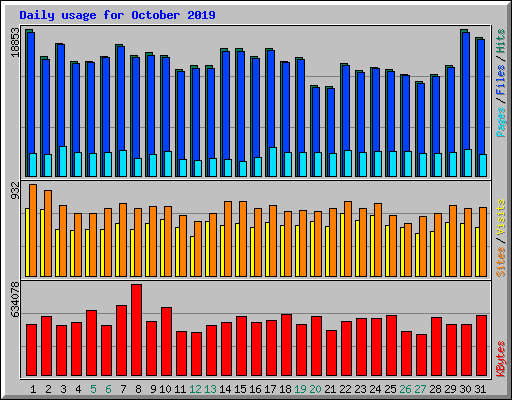Image resolution: width=512 pixels, height=400 pixels.
Task: Click day label '16' on the x-axis
Action: [x=255, y=389]
